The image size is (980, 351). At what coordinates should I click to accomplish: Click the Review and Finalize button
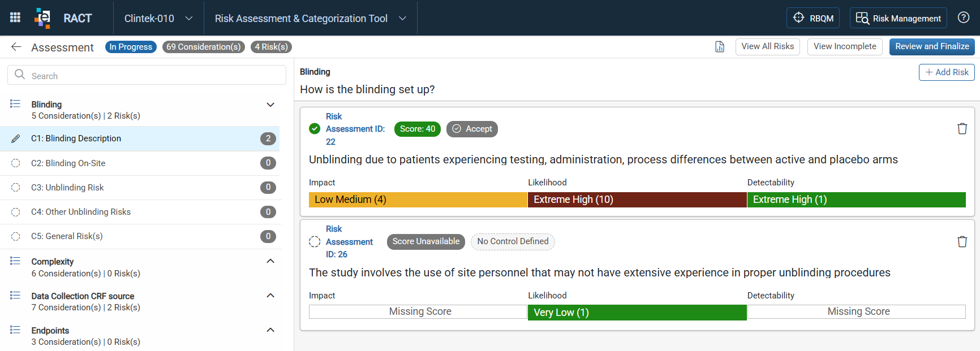(932, 46)
